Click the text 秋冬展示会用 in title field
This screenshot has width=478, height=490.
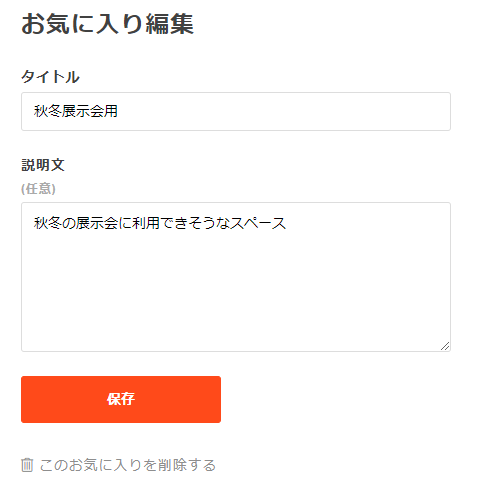click(x=76, y=111)
